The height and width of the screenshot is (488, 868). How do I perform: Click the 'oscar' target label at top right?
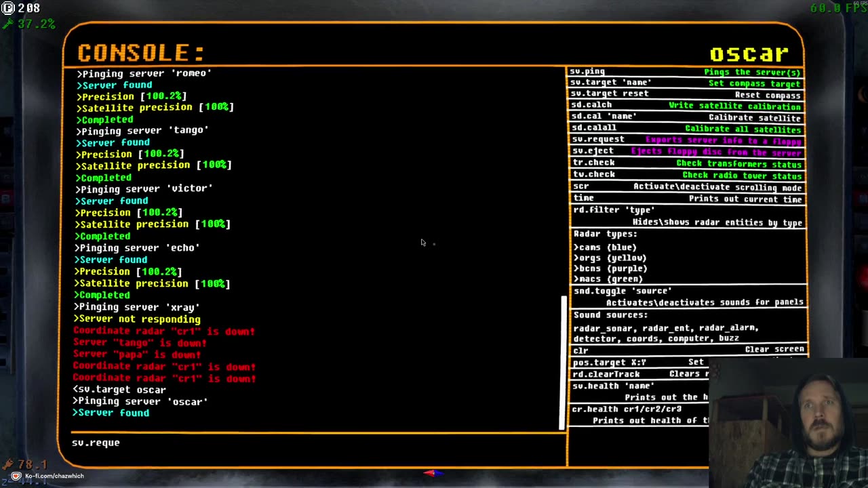(749, 54)
